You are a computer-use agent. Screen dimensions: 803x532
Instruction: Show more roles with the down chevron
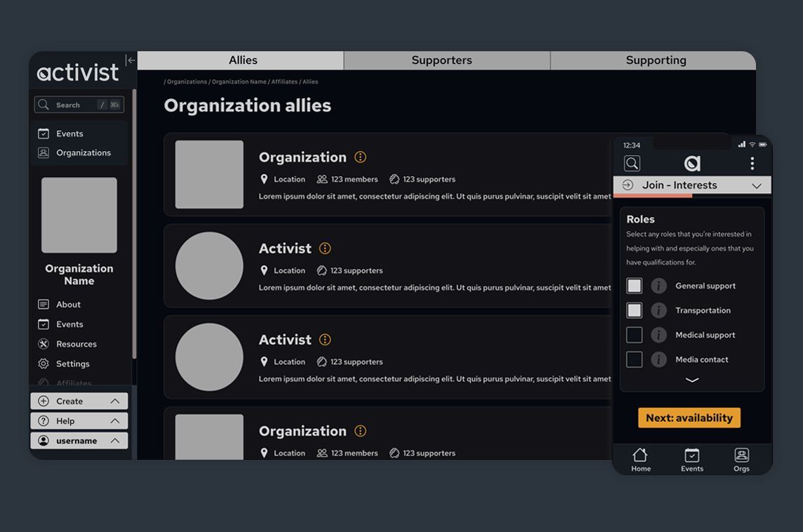click(x=692, y=380)
